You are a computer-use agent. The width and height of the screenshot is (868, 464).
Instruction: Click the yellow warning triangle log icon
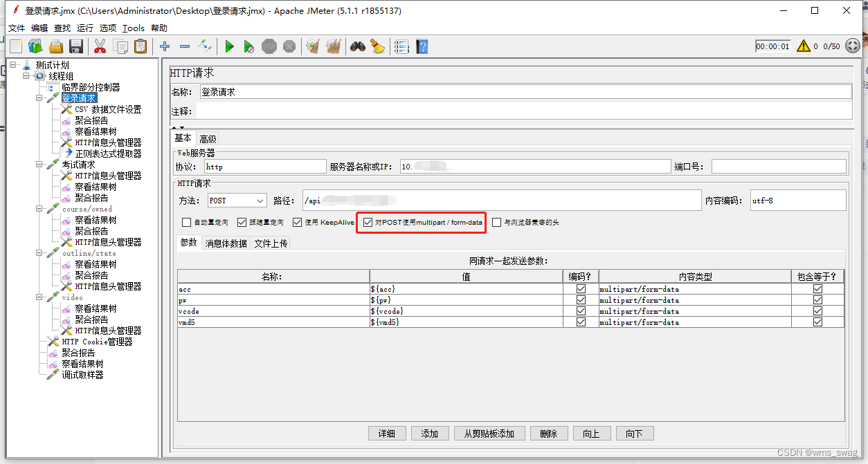[803, 46]
